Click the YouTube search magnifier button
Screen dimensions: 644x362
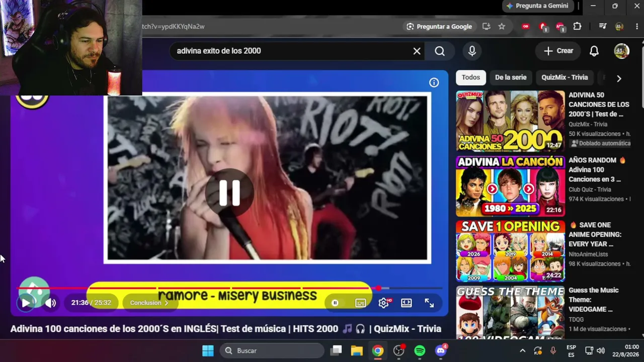pyautogui.click(x=440, y=51)
